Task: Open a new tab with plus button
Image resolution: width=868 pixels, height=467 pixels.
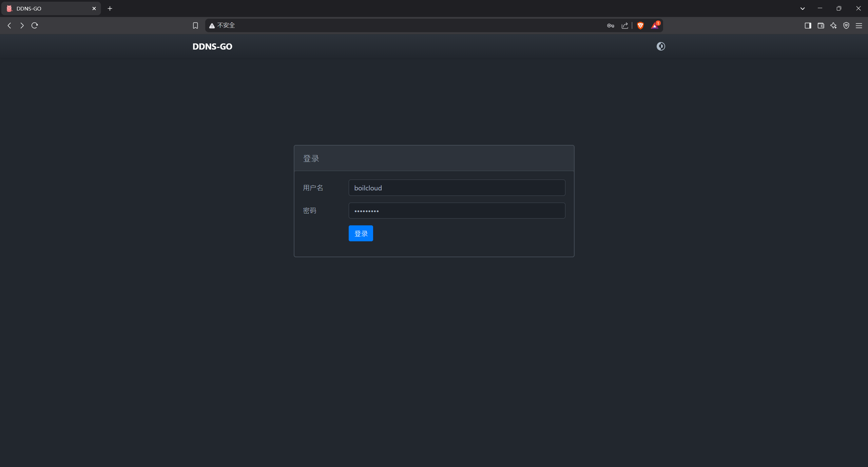Action: [110, 8]
